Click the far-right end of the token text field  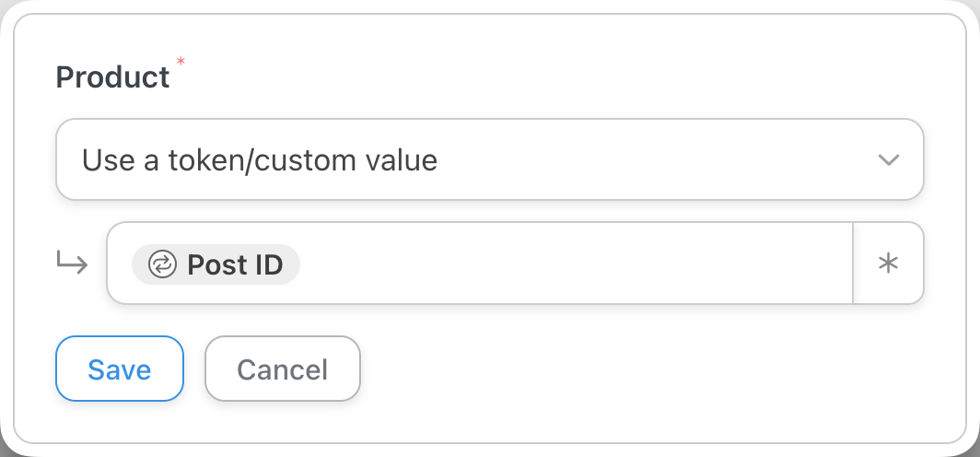tap(834, 264)
